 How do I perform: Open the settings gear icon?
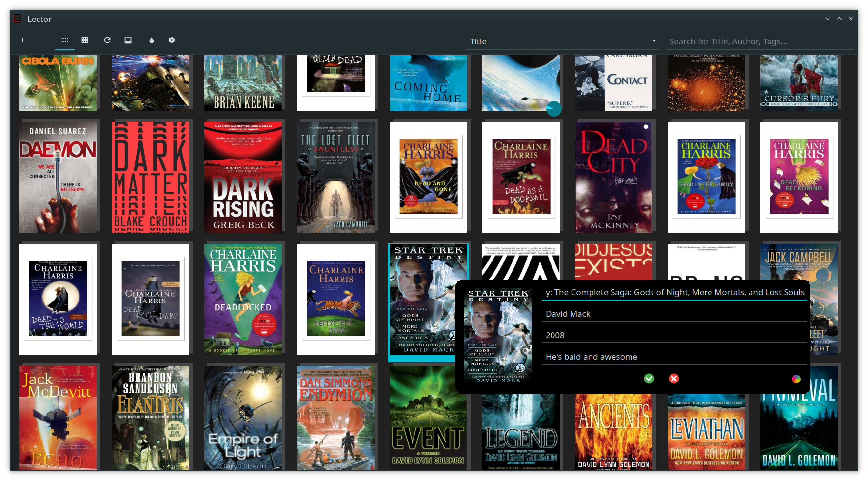[172, 40]
